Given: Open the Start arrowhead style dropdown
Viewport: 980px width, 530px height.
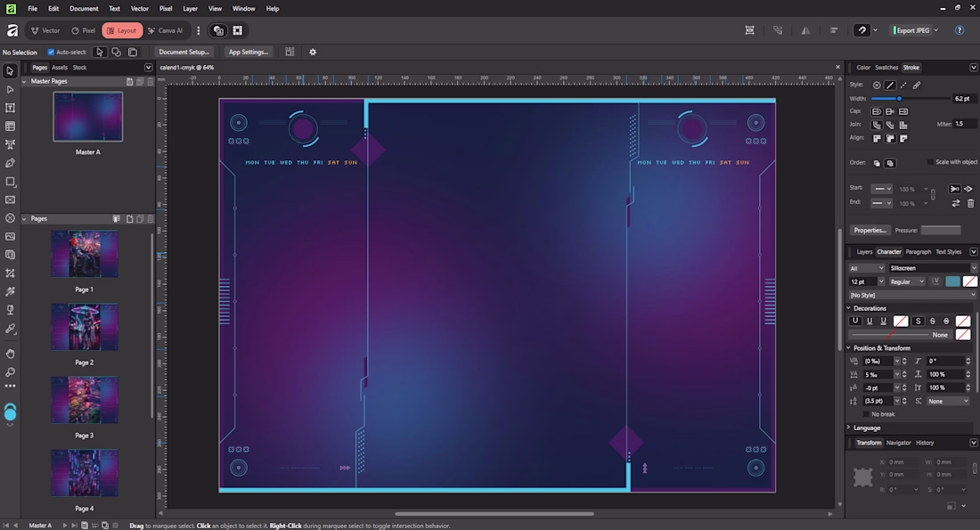Looking at the screenshot, I should click(881, 189).
